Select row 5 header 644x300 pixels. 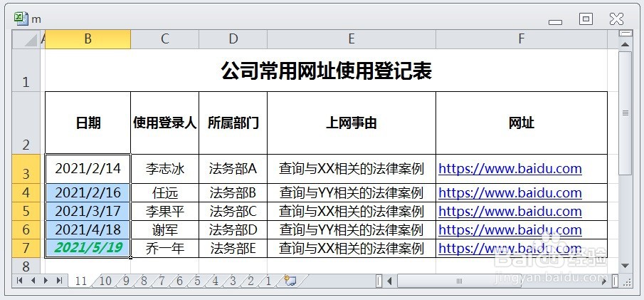[26, 211]
